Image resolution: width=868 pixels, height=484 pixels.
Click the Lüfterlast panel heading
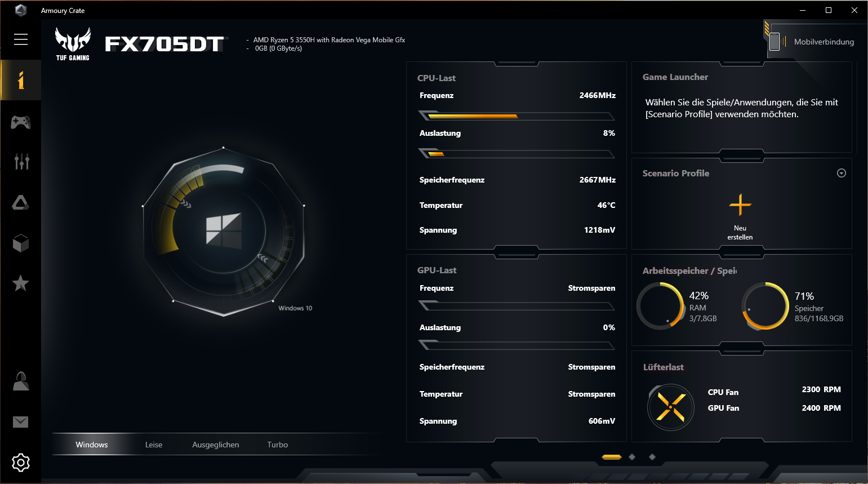(x=664, y=367)
